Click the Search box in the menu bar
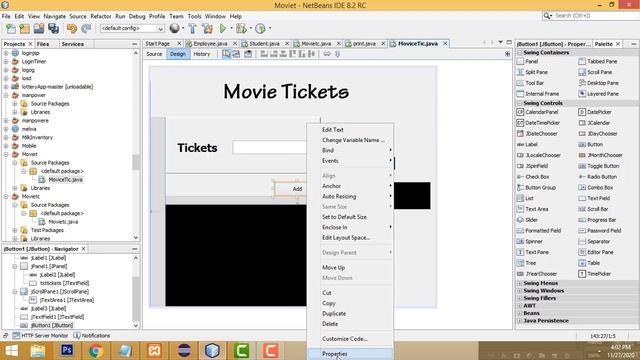This screenshot has height=360, width=640. click(591, 16)
